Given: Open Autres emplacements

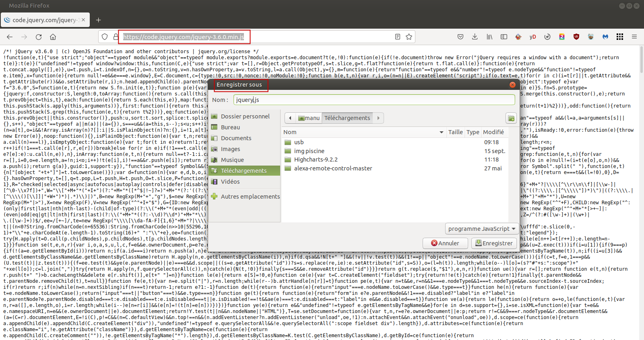Looking at the screenshot, I should [245, 197].
